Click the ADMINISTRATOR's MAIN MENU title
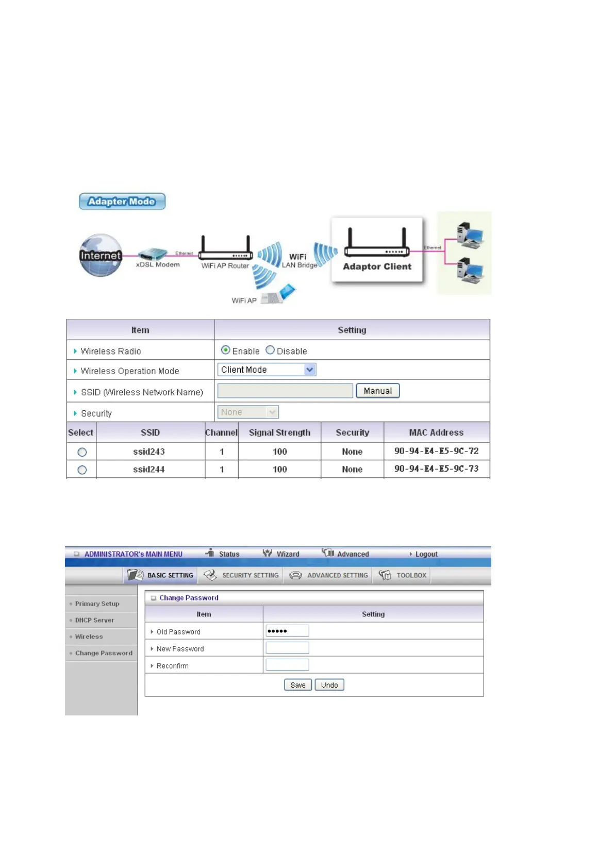The height and width of the screenshot is (868, 614). click(134, 554)
